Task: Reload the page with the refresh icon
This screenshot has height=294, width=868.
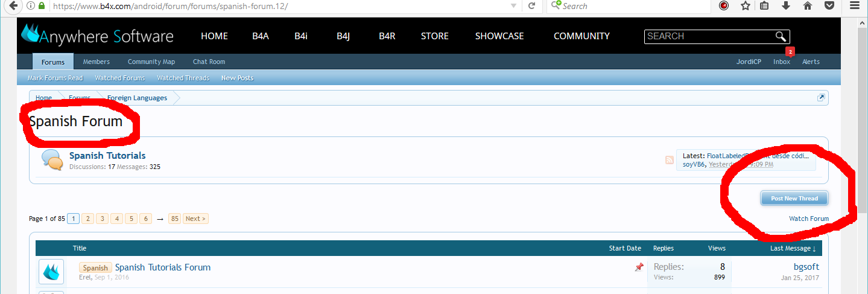Action: pos(531,6)
